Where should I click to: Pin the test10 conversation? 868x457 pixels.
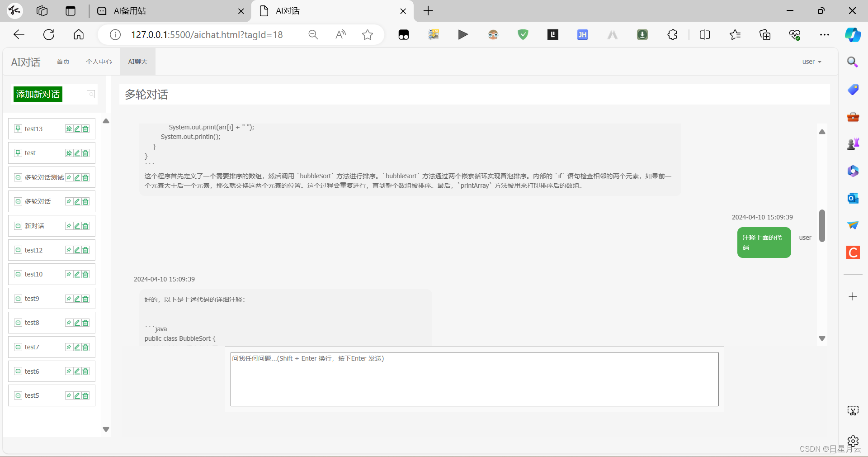(x=69, y=274)
